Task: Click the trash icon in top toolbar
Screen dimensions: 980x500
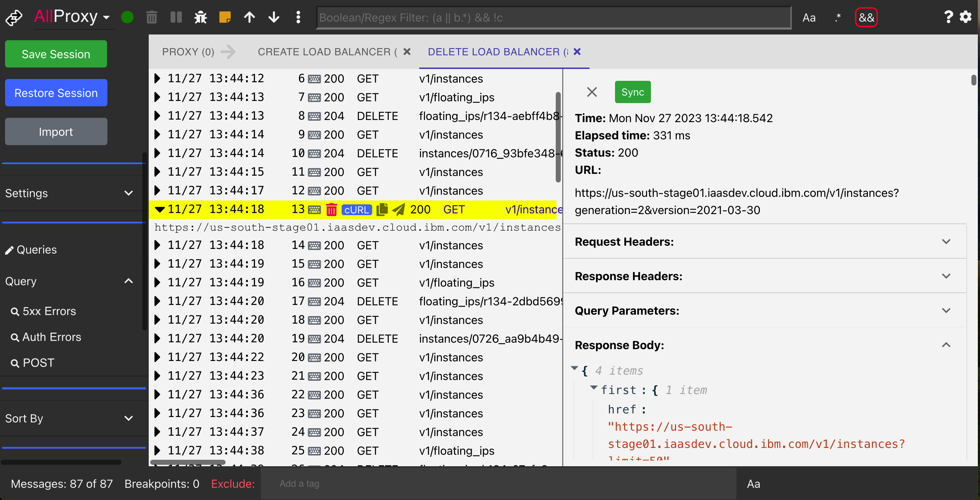Action: 151,18
